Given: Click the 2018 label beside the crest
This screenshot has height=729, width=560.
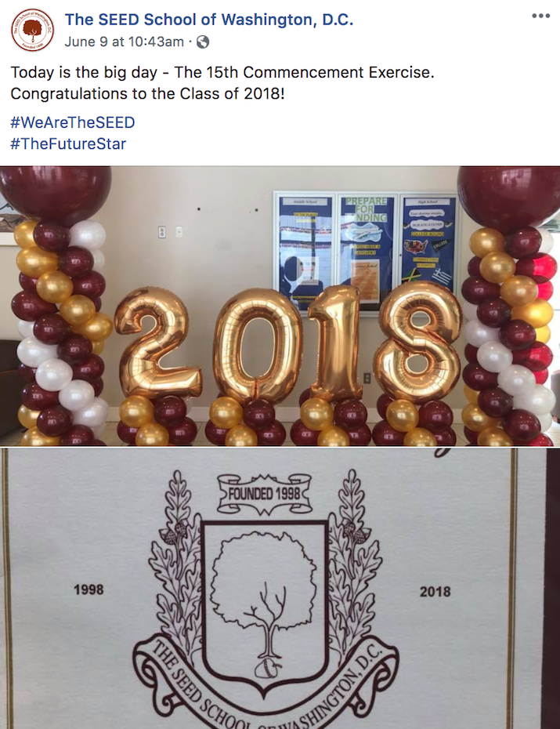Looking at the screenshot, I should [435, 591].
